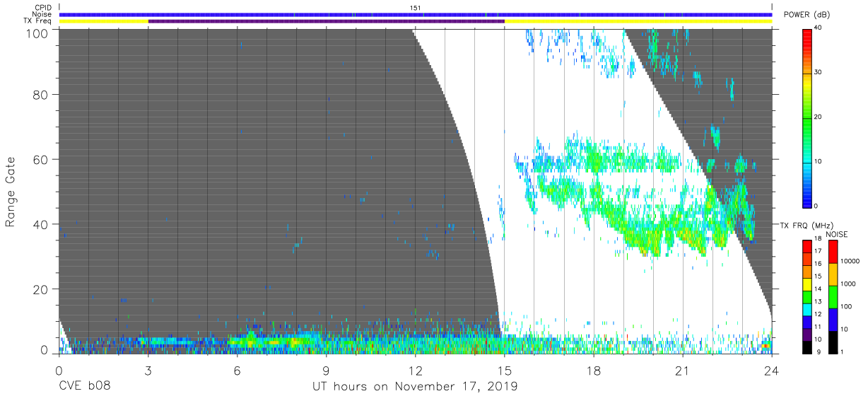868x401 pixels.
Task: Click the power colorbar gradient
Action: (807, 117)
